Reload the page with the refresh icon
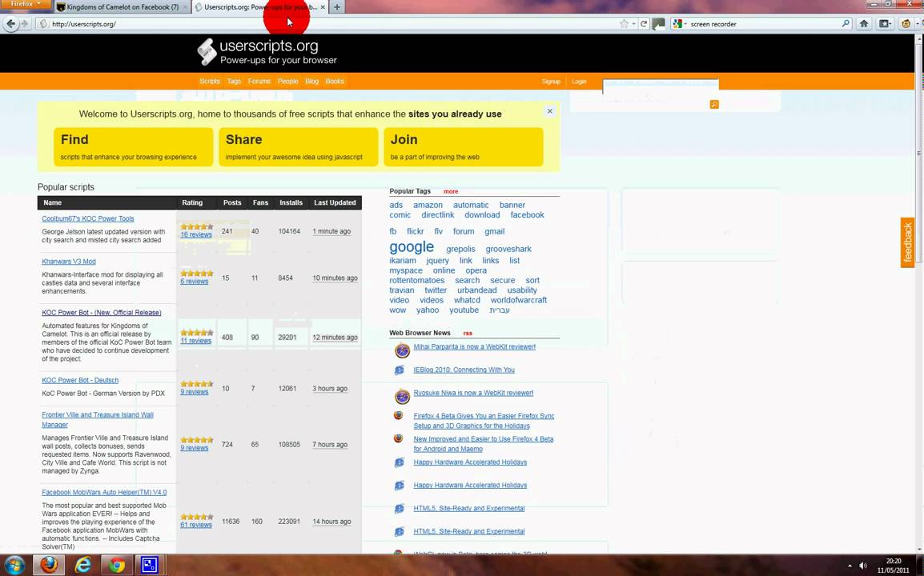The width and height of the screenshot is (924, 576). pos(644,23)
